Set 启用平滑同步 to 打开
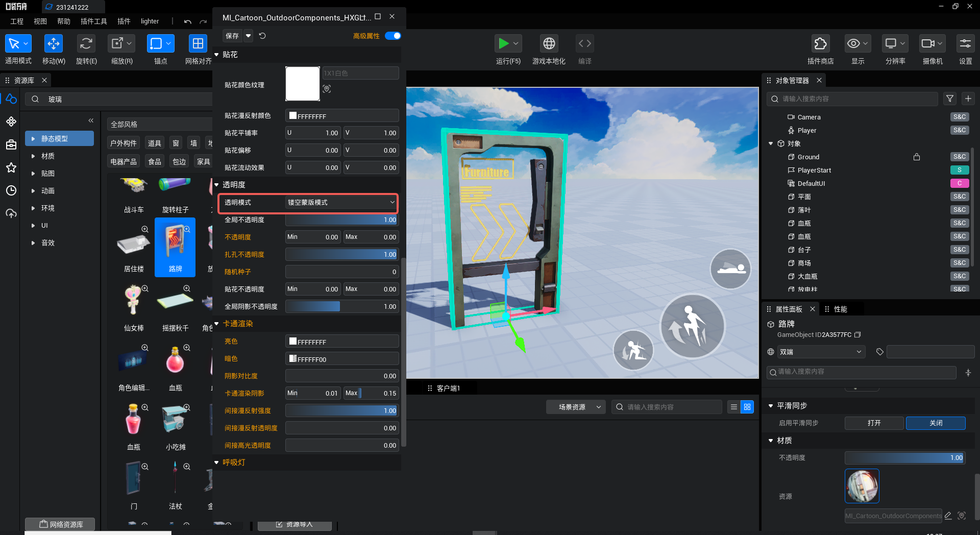This screenshot has width=980, height=535. click(874, 423)
